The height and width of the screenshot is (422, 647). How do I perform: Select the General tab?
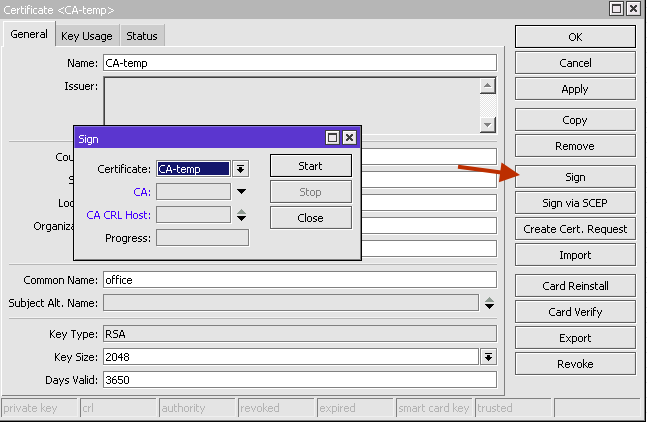point(29,35)
